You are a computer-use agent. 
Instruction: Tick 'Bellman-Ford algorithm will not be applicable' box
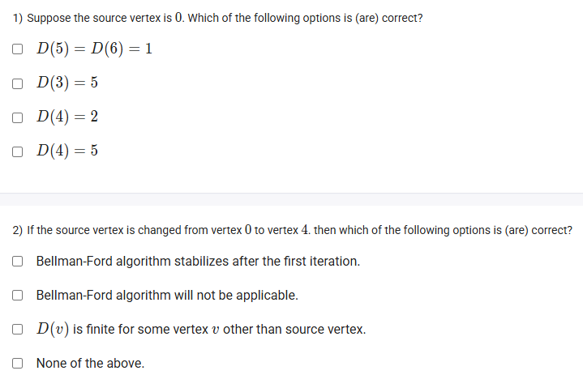pyautogui.click(x=18, y=296)
